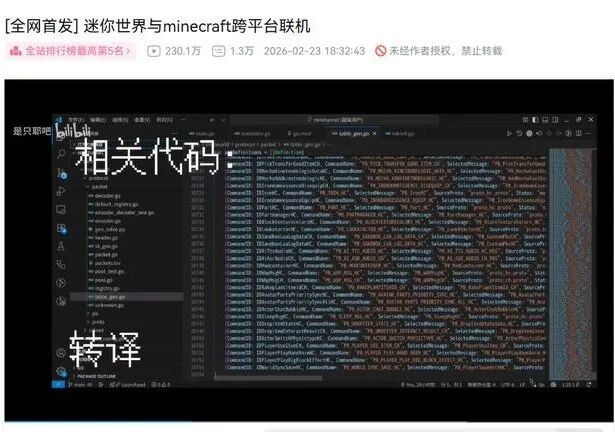Click the video title 迷你世界与minecraft跨平台联机

point(197,27)
